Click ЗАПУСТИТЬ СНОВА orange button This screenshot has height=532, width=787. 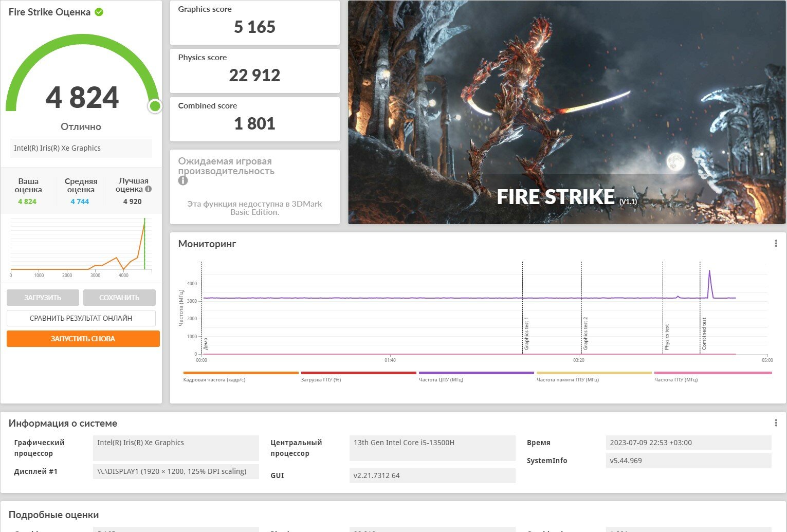coord(83,339)
